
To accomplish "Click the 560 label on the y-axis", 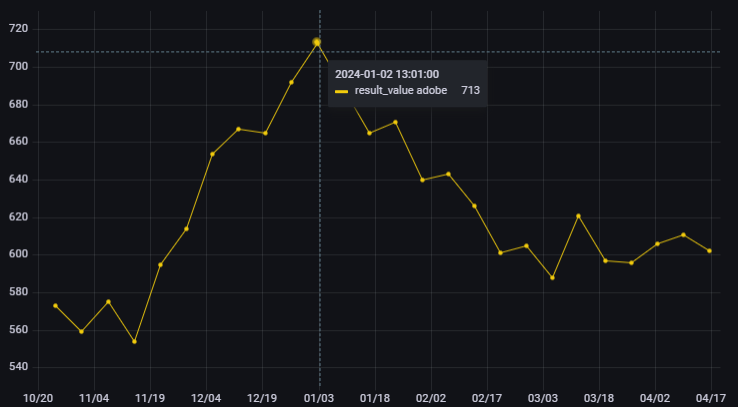I will pyautogui.click(x=18, y=330).
